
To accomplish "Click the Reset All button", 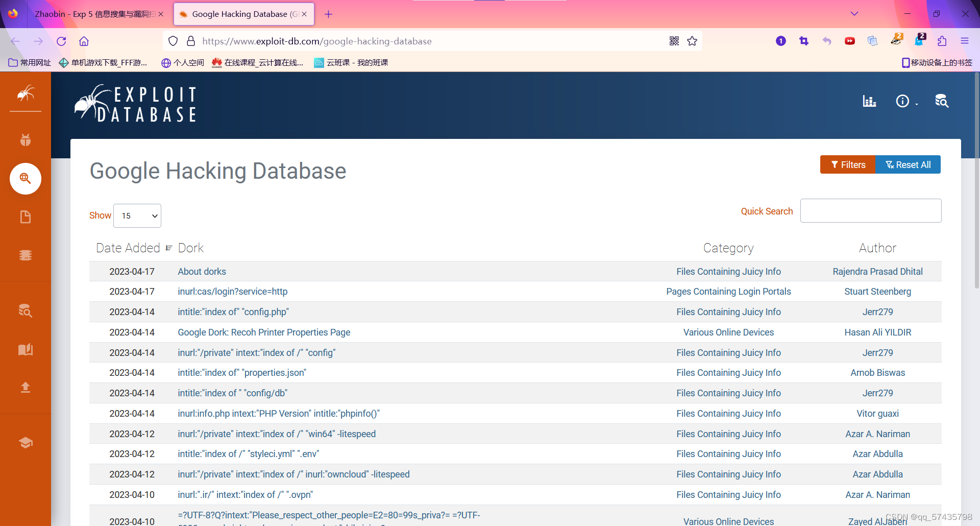I will 908,165.
